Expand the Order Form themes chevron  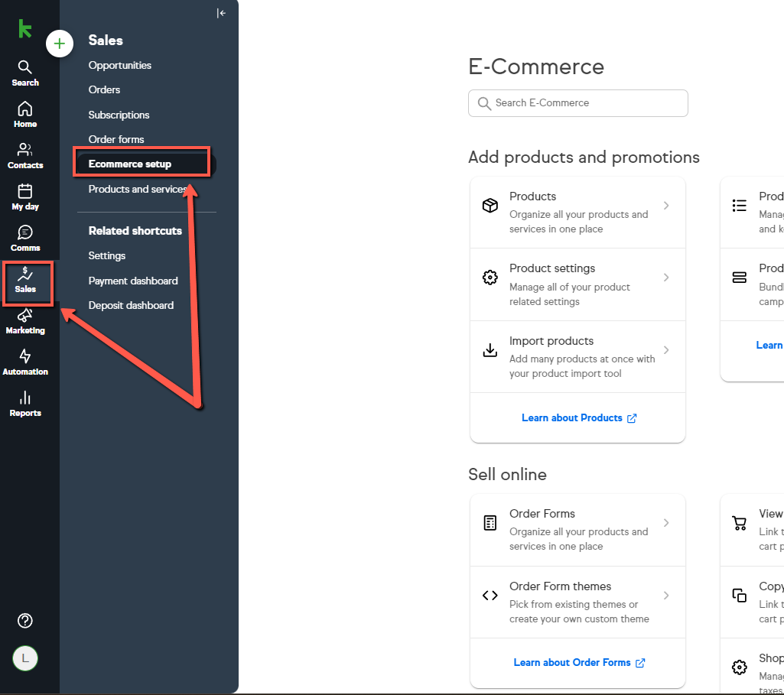pyautogui.click(x=666, y=595)
